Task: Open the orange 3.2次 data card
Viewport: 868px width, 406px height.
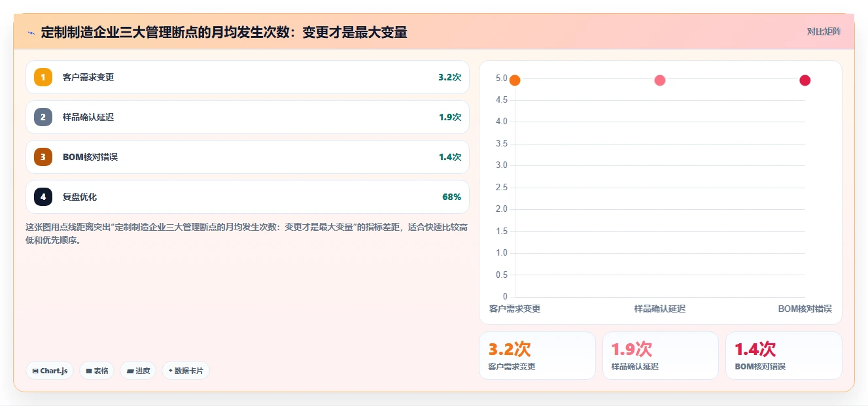Action: click(x=537, y=356)
